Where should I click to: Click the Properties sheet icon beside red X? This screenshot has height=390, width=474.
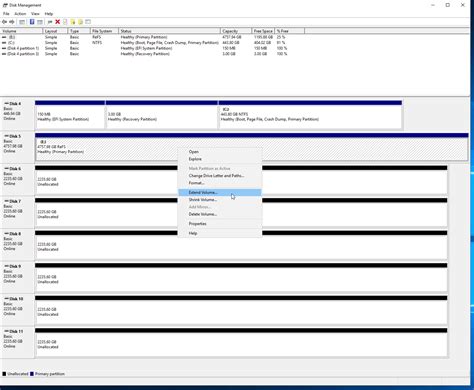coord(65,22)
